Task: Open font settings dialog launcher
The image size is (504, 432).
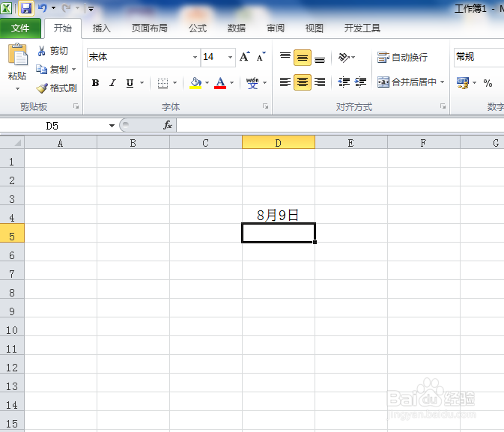Action: pyautogui.click(x=265, y=106)
